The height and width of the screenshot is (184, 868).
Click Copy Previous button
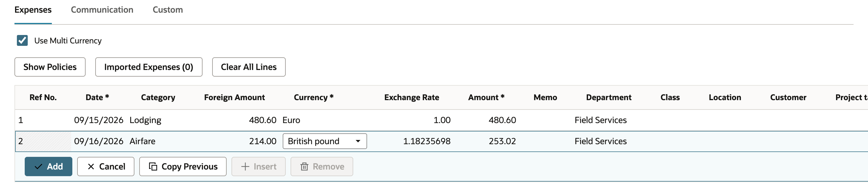point(183,167)
